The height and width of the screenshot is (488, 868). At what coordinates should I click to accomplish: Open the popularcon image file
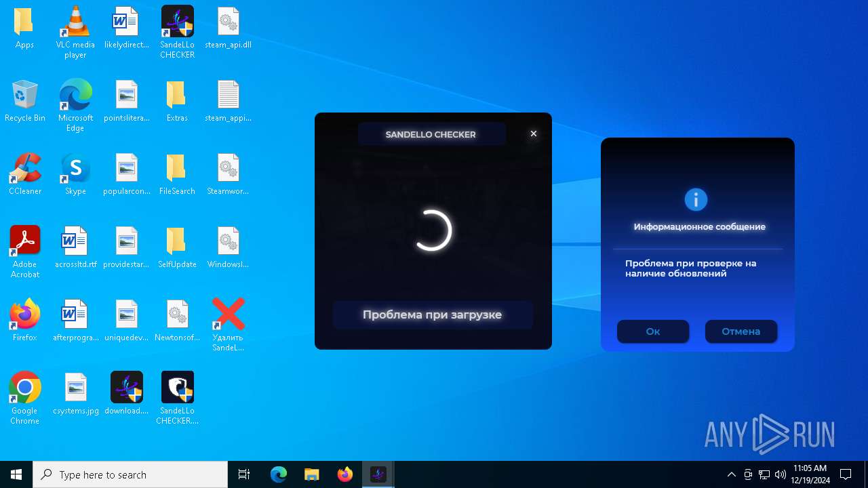point(126,174)
